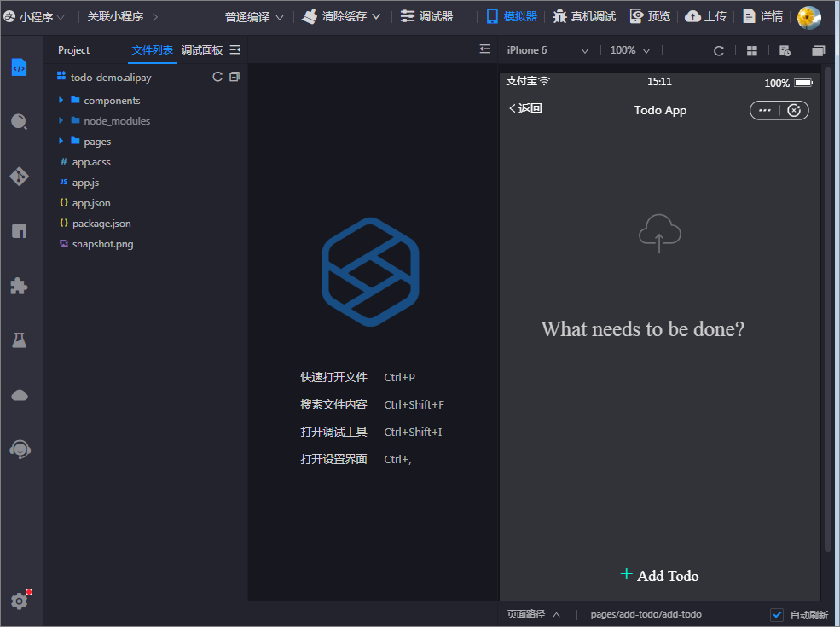The image size is (840, 627).
Task: Select the todo-demo.alipay project root
Action: pyautogui.click(x=111, y=77)
